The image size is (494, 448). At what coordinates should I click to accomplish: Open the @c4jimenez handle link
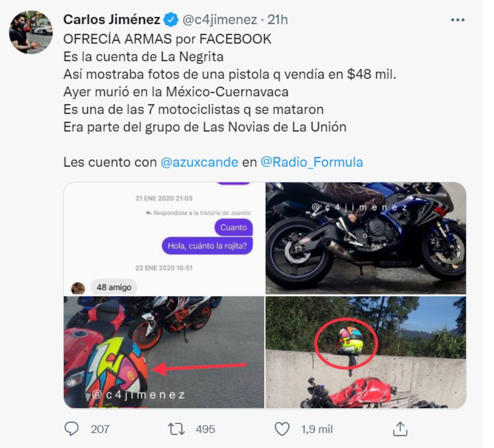[x=220, y=19]
